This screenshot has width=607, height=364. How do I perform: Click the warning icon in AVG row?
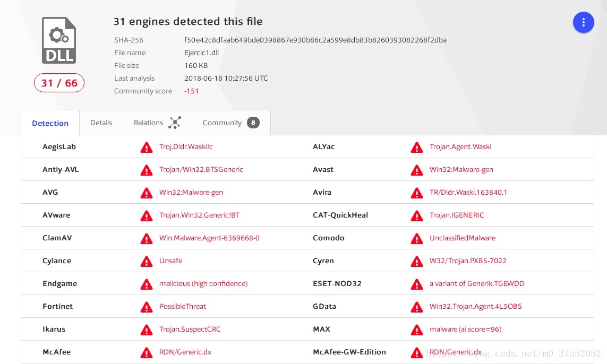(147, 193)
